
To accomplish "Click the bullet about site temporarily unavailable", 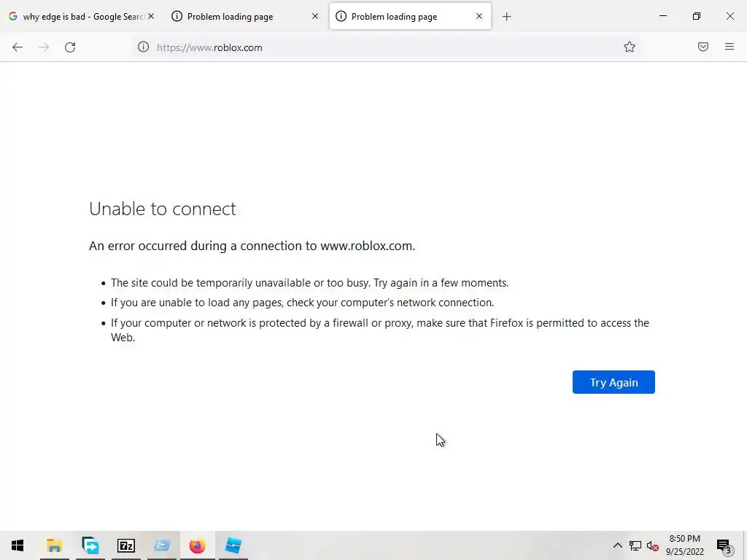I will [309, 283].
